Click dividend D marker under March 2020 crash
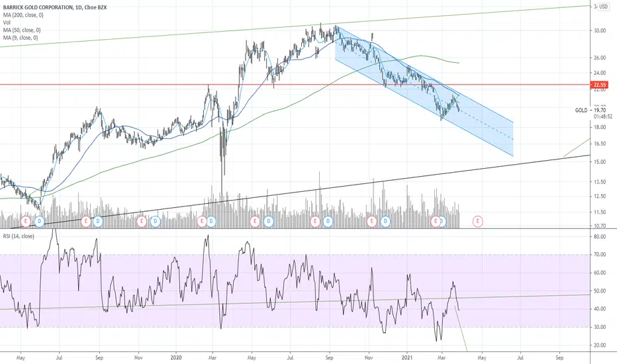 pos(211,222)
